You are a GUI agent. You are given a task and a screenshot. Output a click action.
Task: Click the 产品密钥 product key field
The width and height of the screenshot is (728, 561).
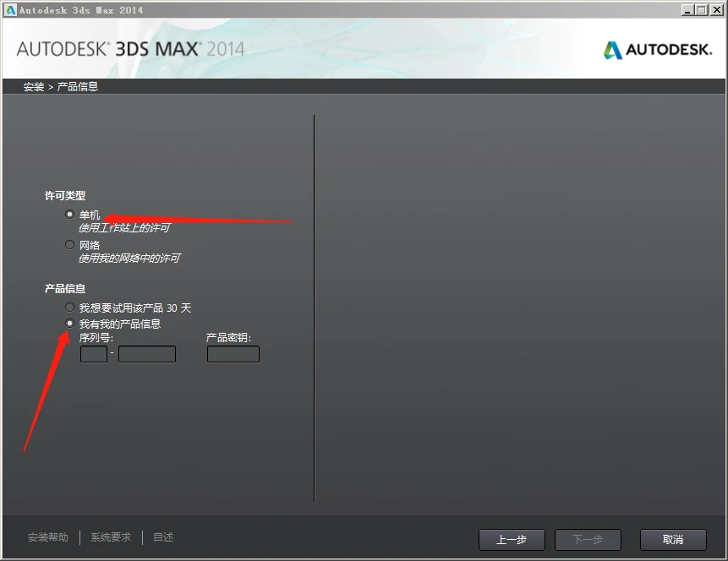pyautogui.click(x=233, y=354)
